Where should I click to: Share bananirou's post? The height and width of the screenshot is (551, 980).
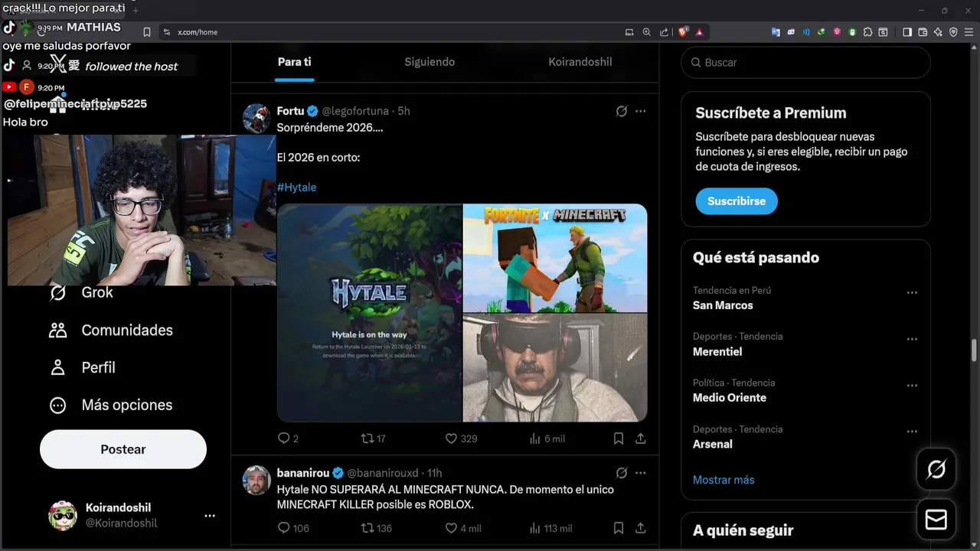(x=641, y=528)
